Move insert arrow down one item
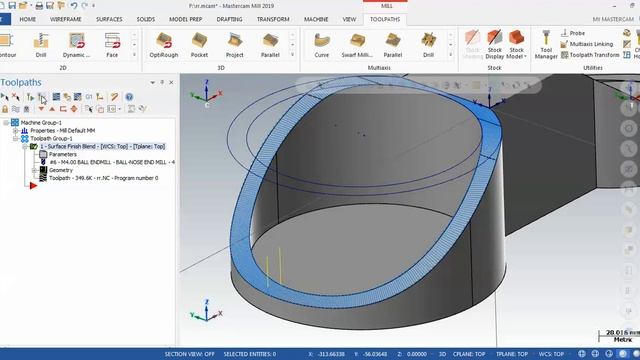This screenshot has width=640, height=360. click(x=41, y=109)
